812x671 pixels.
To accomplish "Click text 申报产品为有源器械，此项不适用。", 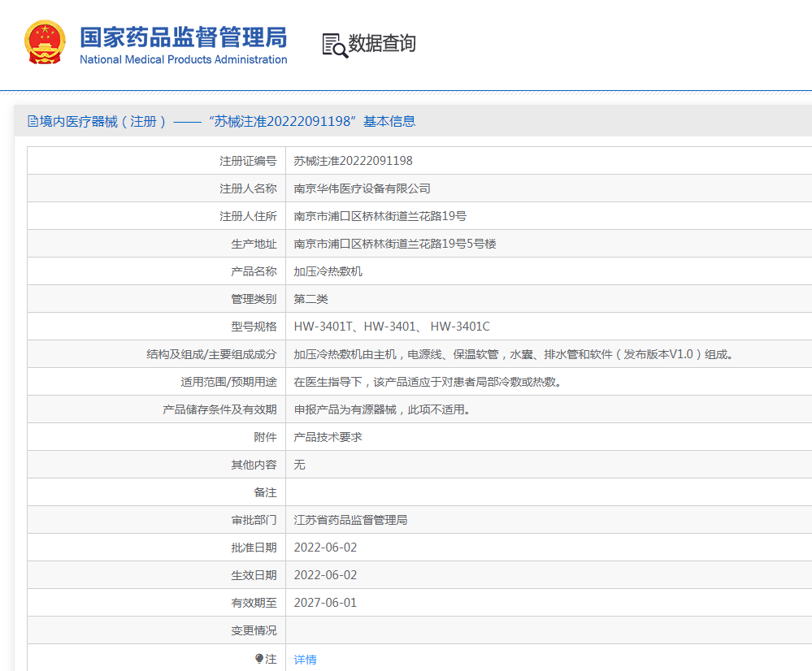I will point(382,409).
